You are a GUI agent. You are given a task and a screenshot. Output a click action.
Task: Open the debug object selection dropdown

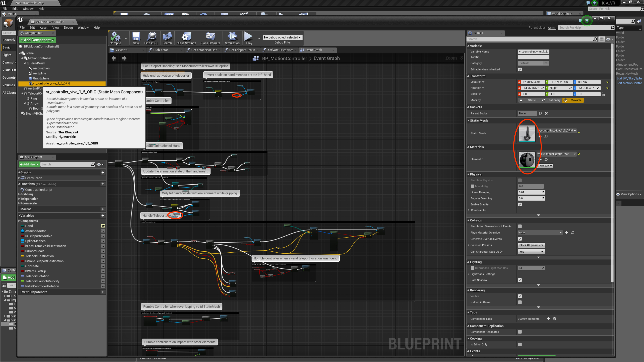tap(282, 37)
